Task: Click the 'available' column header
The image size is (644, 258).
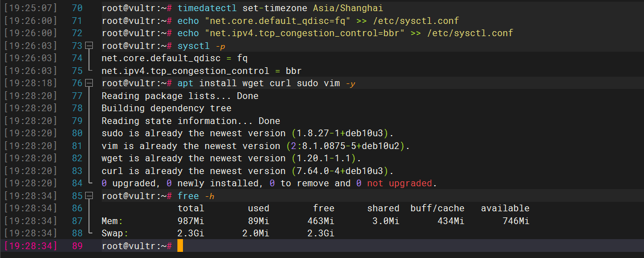Action: tap(505, 209)
